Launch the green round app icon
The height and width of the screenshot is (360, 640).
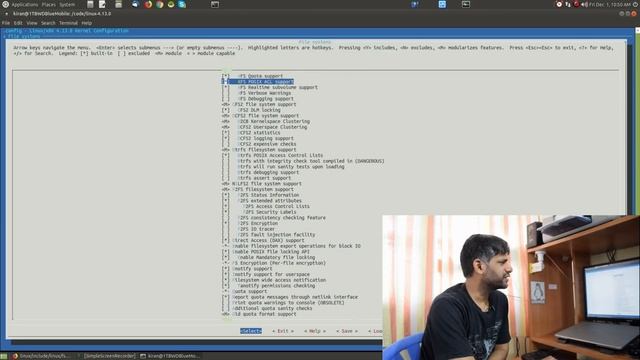(x=171, y=4)
